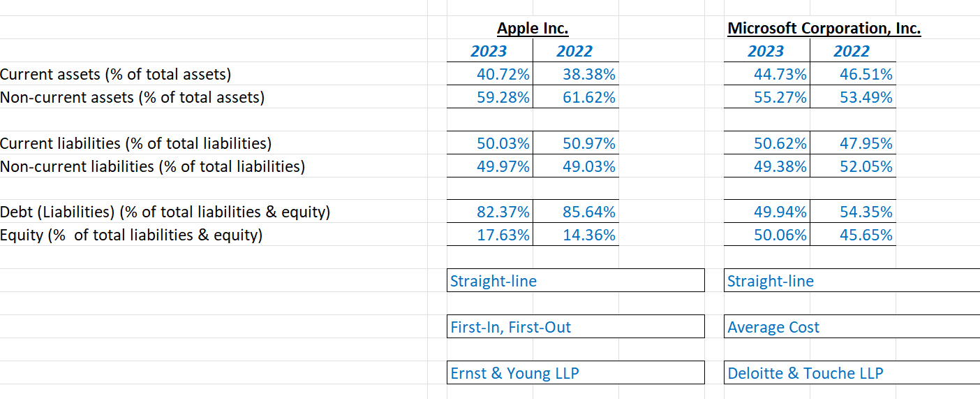Select Apple's Straight-line depreciation field
980x399 pixels.
click(576, 281)
